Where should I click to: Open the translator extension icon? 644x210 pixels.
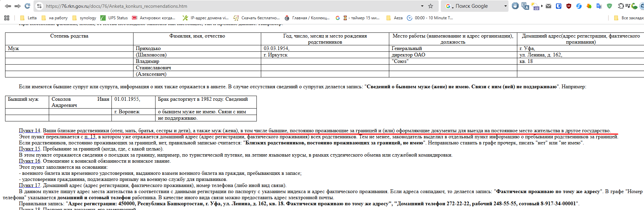pyautogui.click(x=525, y=6)
